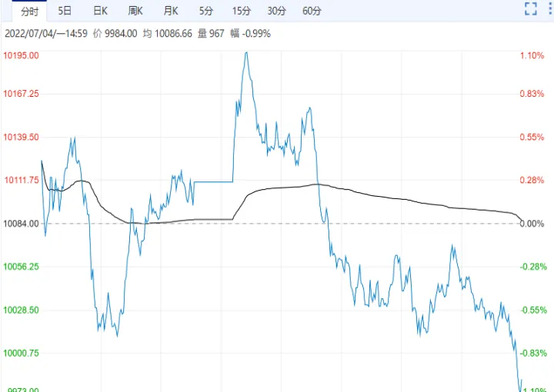The image size is (554, 392).
Task: Switch to the 5日 tab
Action: click(65, 11)
